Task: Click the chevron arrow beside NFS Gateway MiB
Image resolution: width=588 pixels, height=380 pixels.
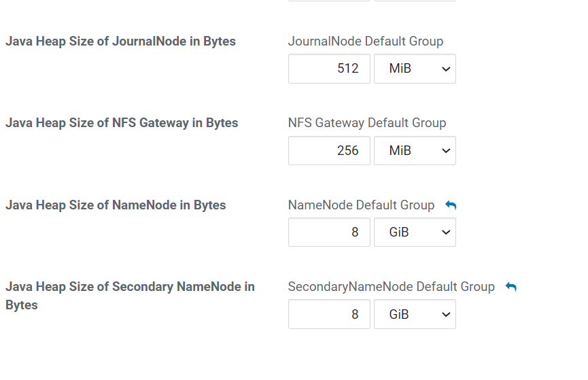Action: coord(446,151)
